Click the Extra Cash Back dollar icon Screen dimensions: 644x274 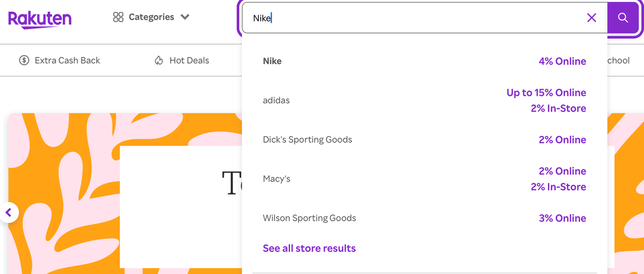[24, 60]
